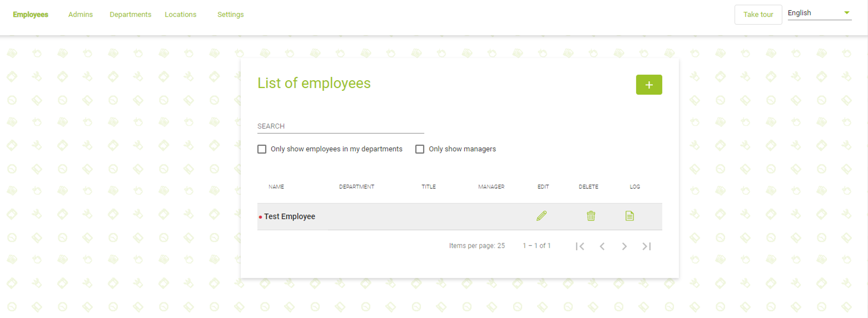Delete Test Employee using the trash icon
The width and height of the screenshot is (868, 318).
coord(591,216)
